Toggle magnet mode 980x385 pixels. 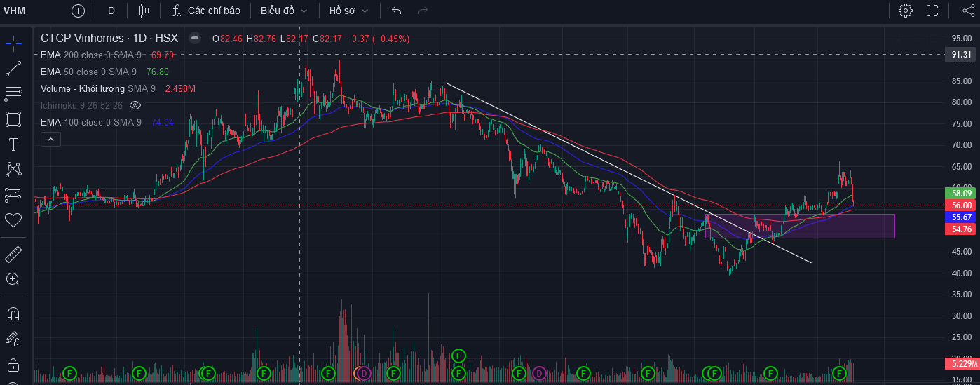[x=13, y=313]
